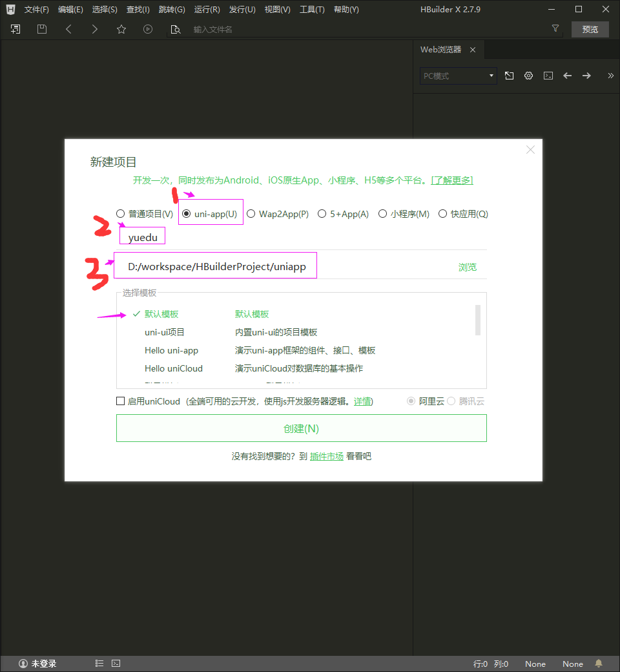Click the browser rotate screen icon
The height and width of the screenshot is (672, 620).
(509, 76)
